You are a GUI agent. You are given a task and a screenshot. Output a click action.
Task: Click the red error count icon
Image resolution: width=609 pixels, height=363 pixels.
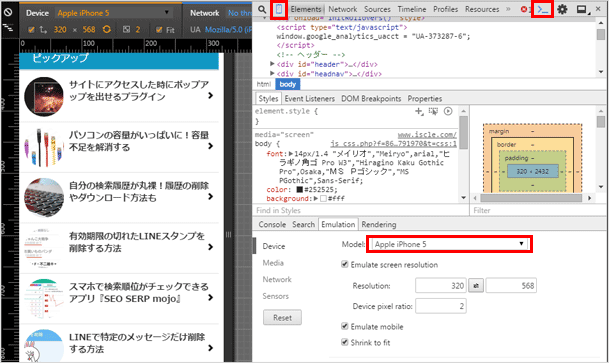click(x=524, y=9)
